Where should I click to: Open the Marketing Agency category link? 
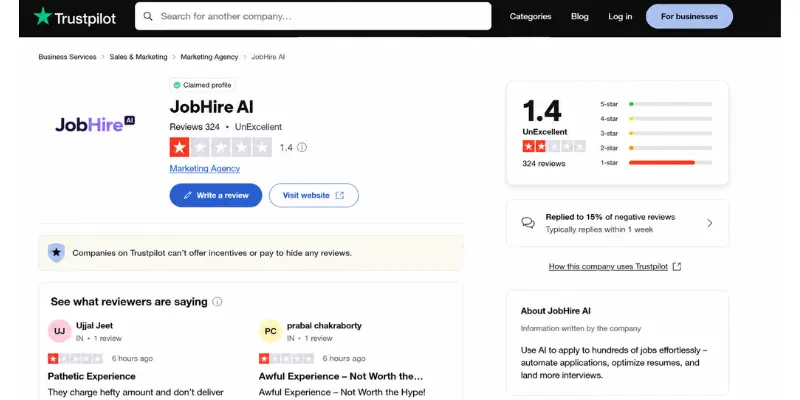tap(205, 168)
